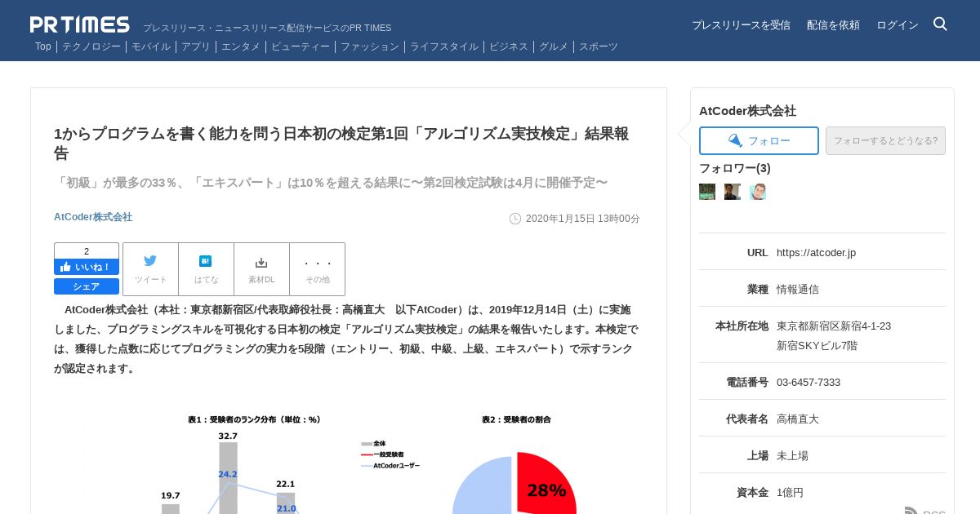Viewport: 980px width, 514px height.
Task: Open the ビジネス category
Action: (509, 47)
